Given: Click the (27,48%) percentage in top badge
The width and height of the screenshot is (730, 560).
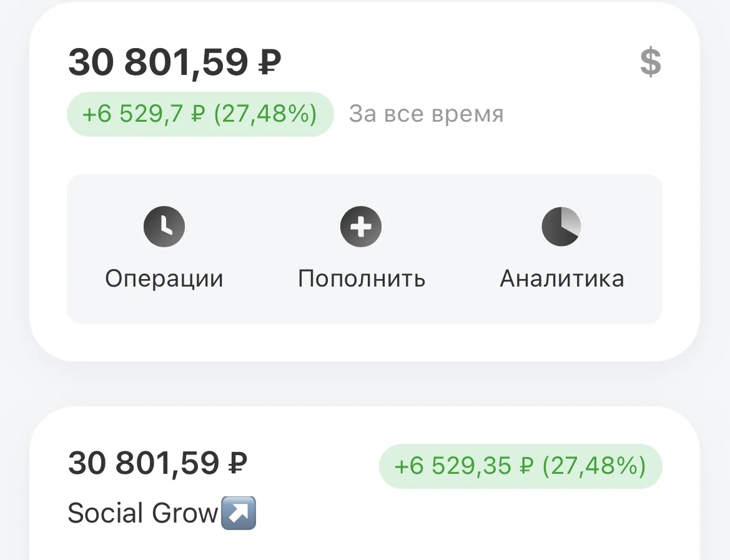Looking at the screenshot, I should click(x=265, y=114).
